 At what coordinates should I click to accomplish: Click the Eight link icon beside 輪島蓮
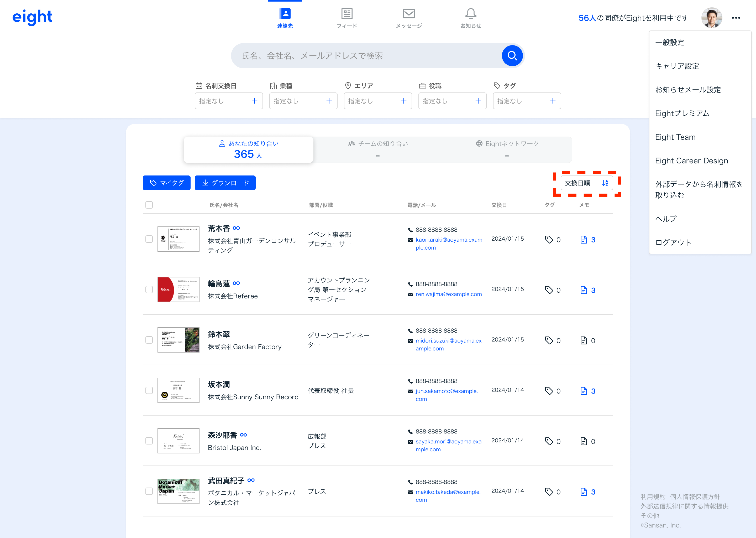[236, 283]
